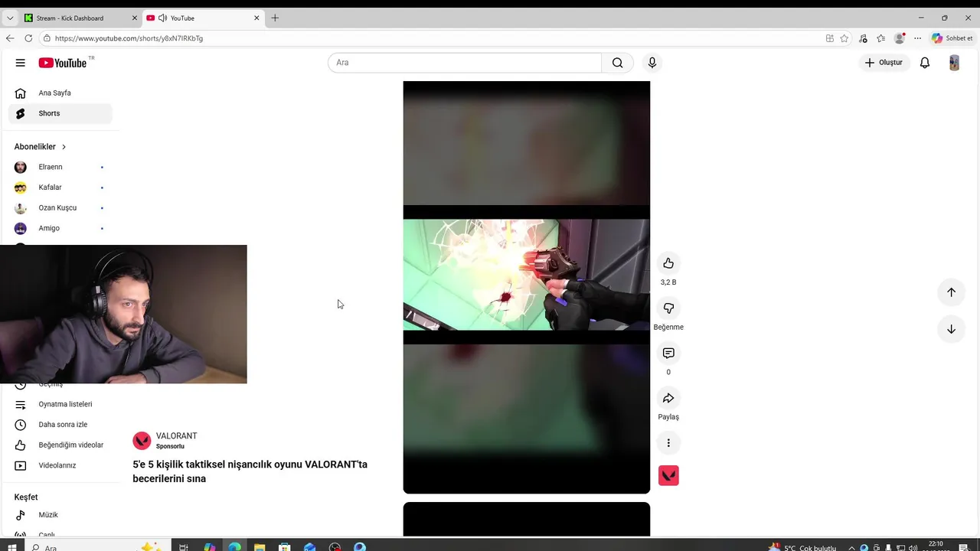Close the YouTube browser tab

click(256, 18)
